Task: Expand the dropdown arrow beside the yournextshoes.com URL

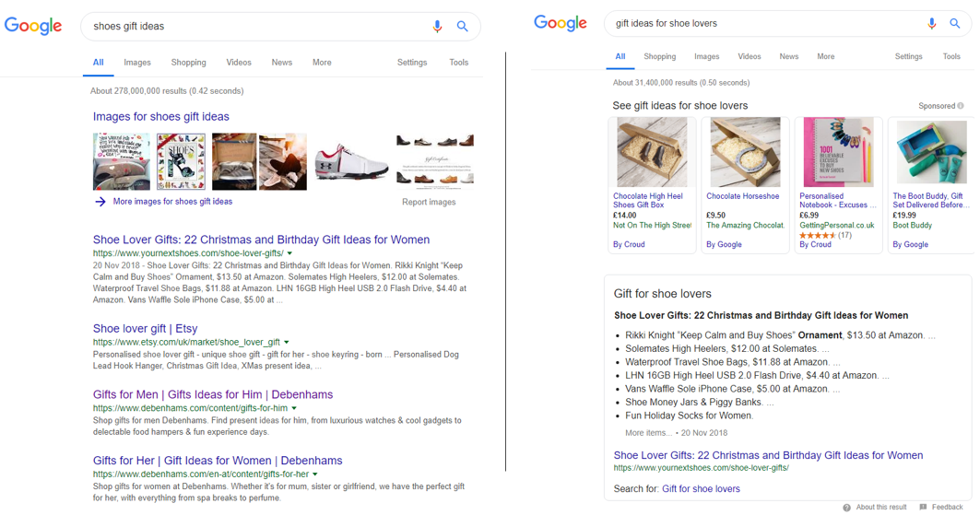Action: coord(289,253)
